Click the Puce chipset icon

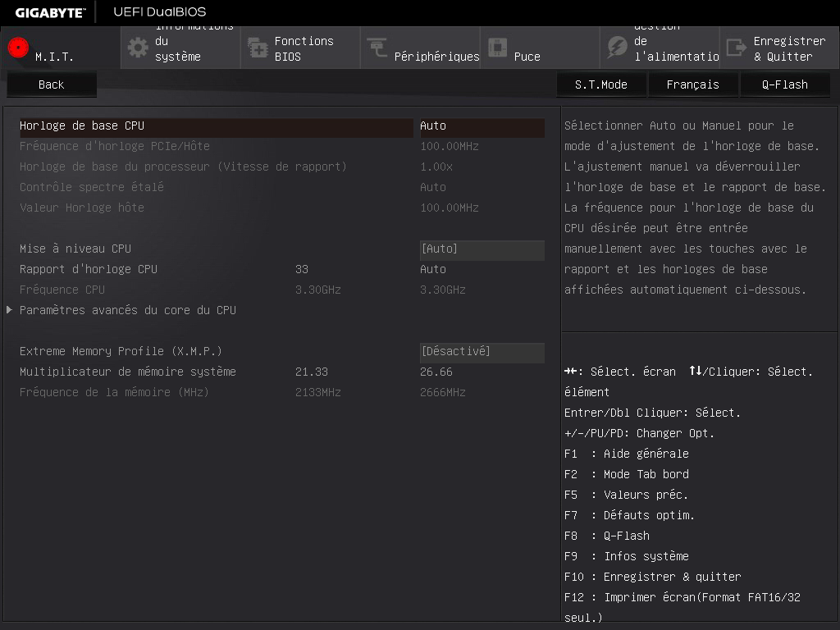pos(497,48)
